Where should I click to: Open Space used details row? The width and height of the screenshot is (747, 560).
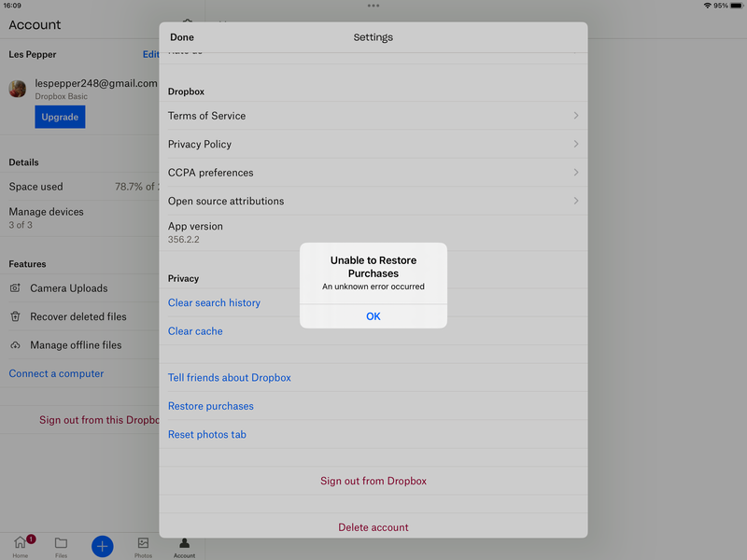pos(79,187)
